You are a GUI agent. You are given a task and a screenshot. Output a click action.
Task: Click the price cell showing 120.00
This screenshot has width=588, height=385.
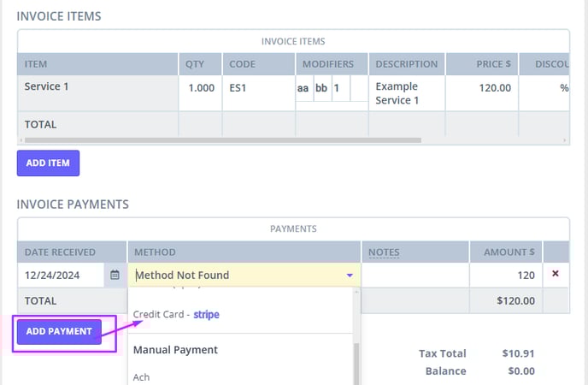coord(481,87)
